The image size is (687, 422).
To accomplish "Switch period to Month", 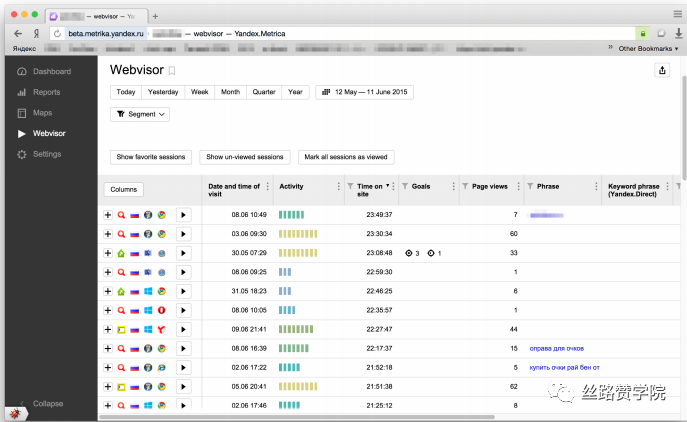I will pyautogui.click(x=230, y=92).
